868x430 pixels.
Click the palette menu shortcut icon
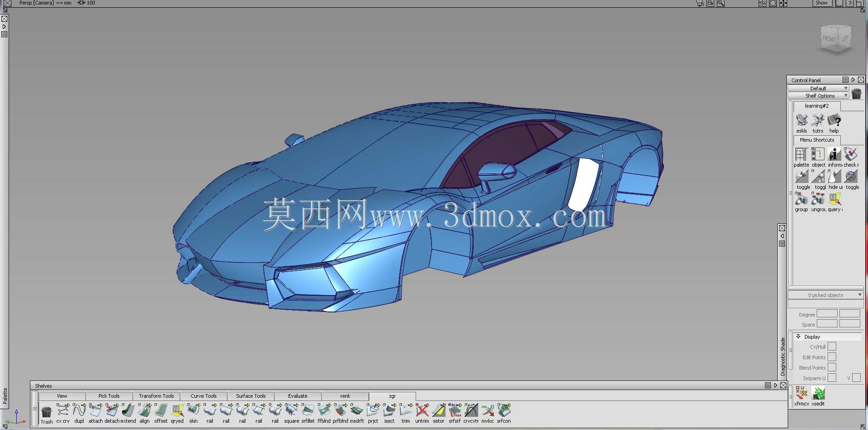pyautogui.click(x=801, y=154)
